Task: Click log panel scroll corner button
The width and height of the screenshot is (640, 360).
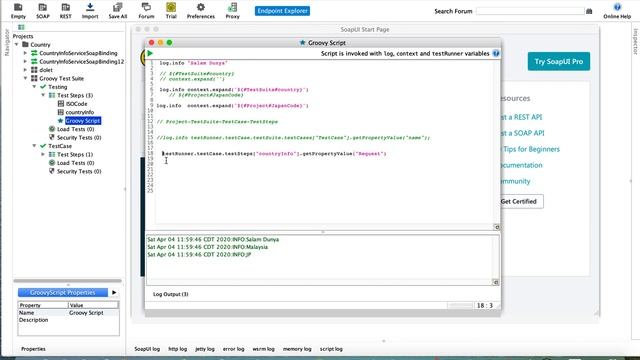Action: pos(496,282)
